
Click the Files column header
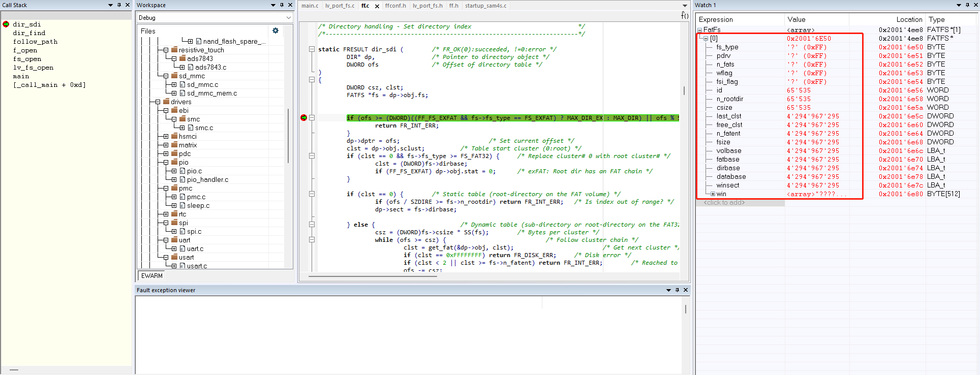point(203,31)
